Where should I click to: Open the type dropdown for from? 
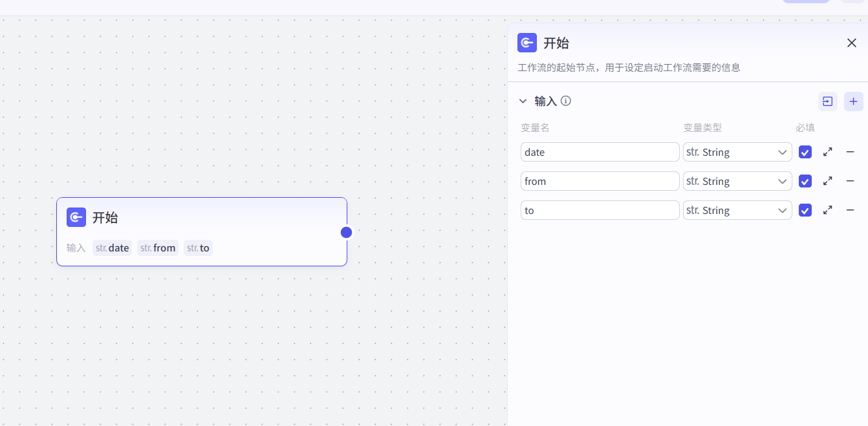pos(737,181)
